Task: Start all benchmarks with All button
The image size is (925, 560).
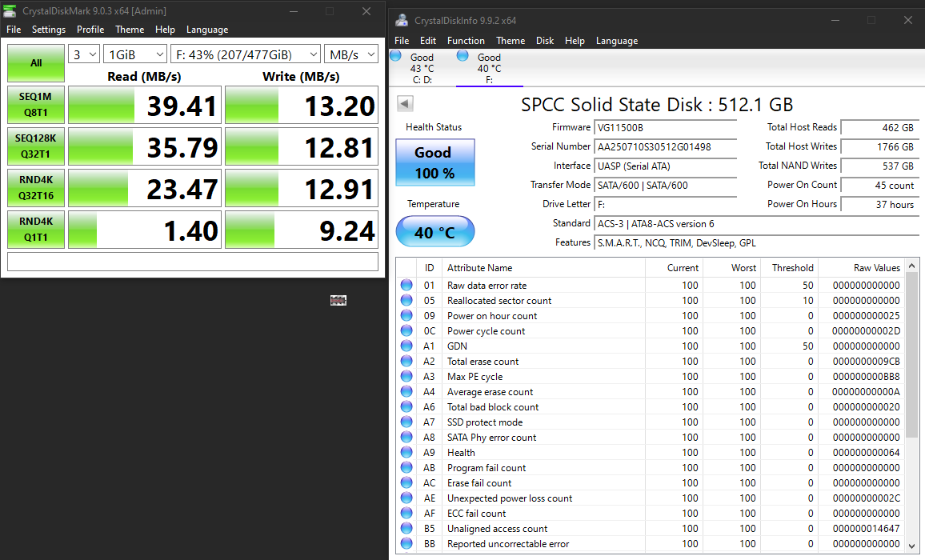Action: (36, 63)
